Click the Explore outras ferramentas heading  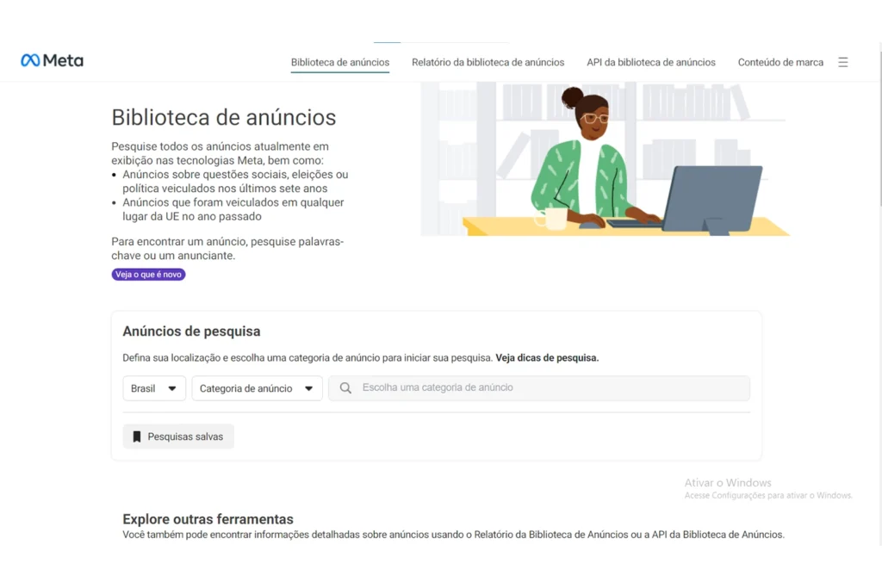[208, 519]
